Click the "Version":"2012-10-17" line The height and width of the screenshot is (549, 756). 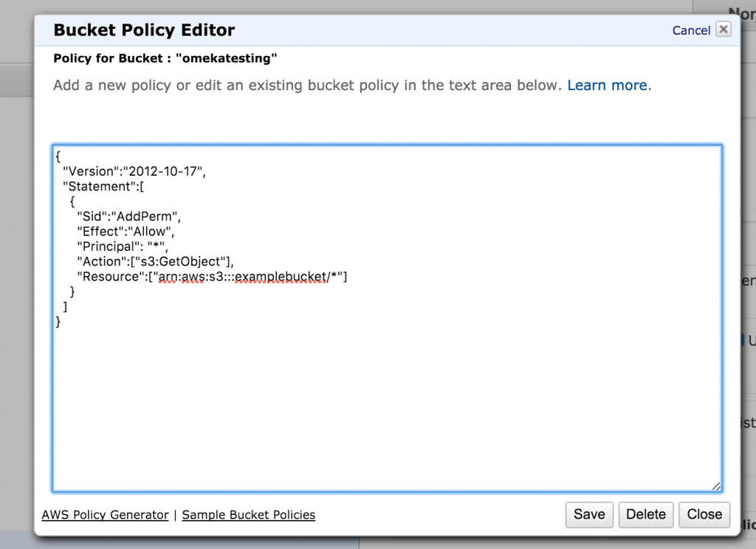(134, 171)
